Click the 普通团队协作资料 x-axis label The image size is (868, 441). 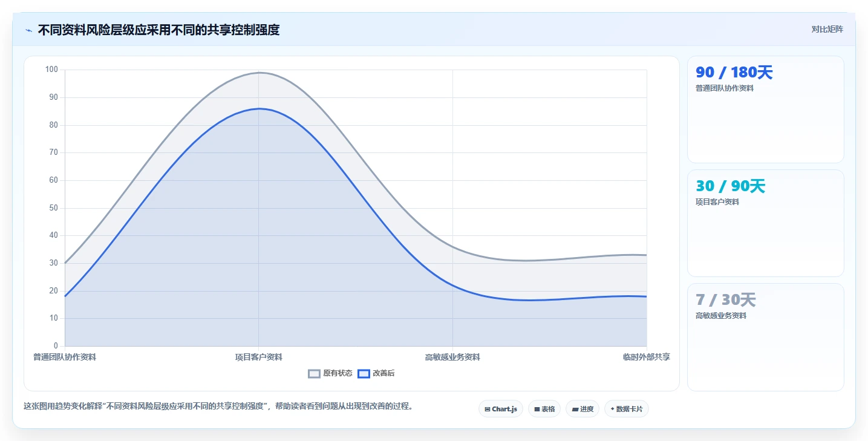click(65, 357)
